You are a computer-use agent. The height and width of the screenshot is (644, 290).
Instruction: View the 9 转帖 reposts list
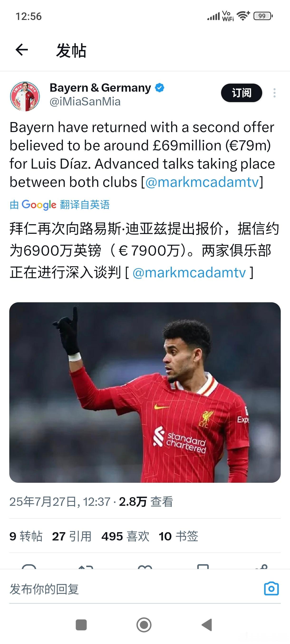click(x=26, y=536)
